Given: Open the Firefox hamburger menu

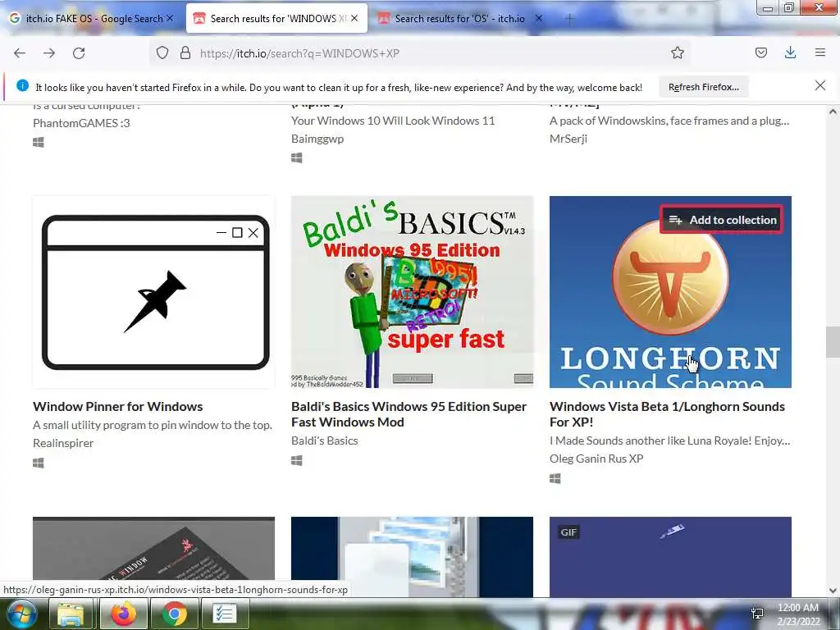Looking at the screenshot, I should 819,52.
